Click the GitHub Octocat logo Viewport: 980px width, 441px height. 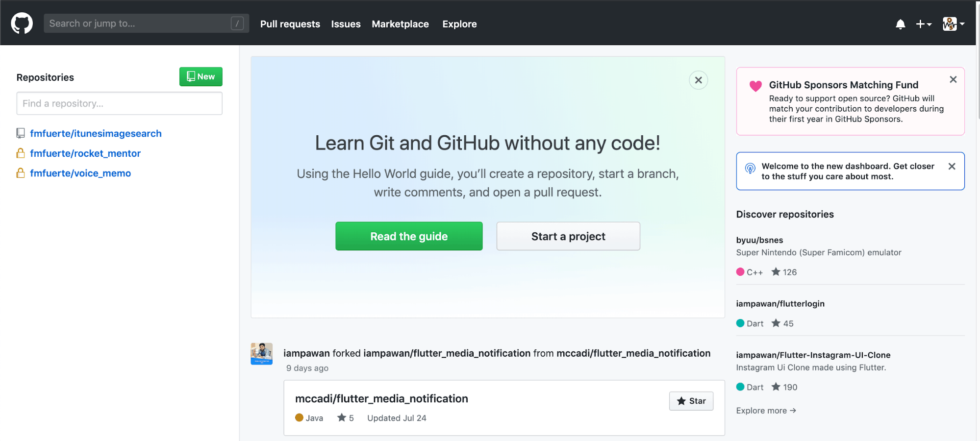22,23
